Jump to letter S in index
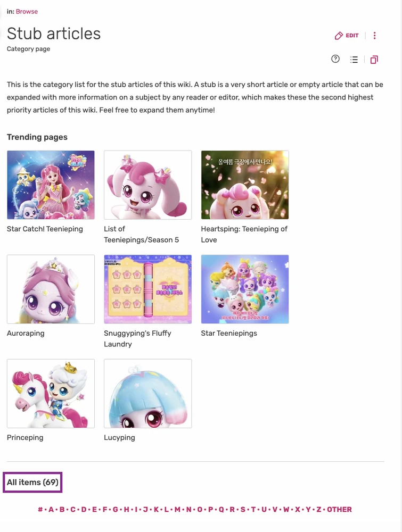 [x=243, y=509]
